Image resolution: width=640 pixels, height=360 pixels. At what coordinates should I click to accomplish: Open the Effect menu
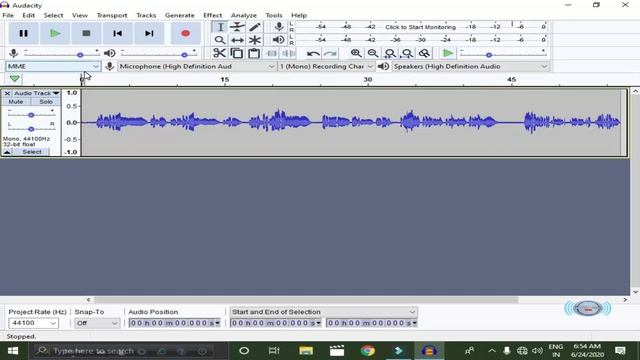click(213, 15)
